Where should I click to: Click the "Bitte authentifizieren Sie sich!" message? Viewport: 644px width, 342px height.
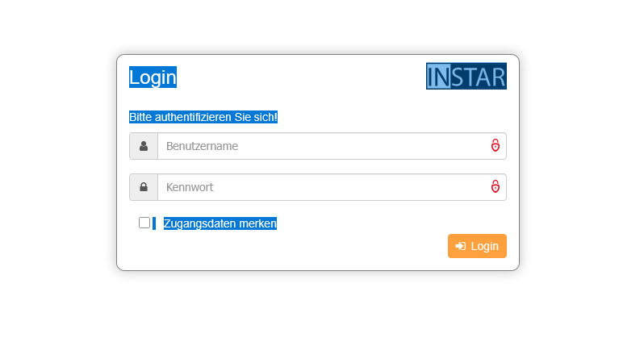[203, 117]
